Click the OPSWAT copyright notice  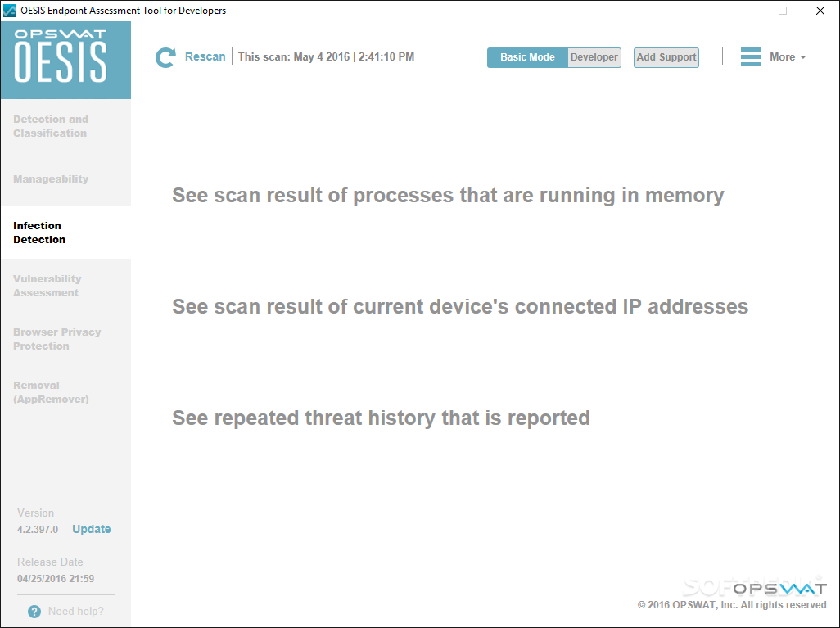[x=732, y=605]
